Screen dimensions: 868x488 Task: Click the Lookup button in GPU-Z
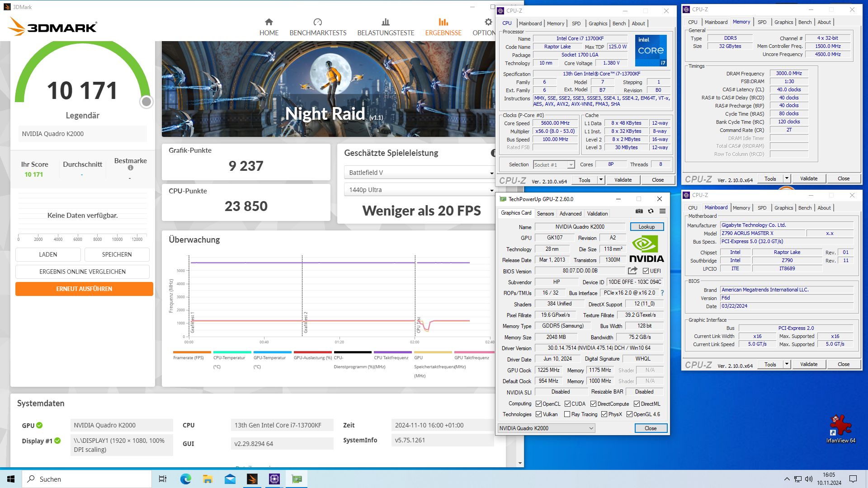click(646, 227)
